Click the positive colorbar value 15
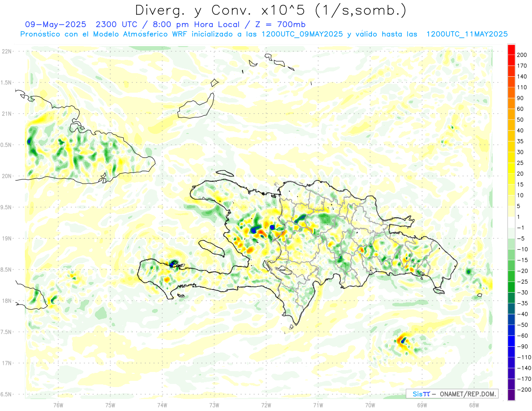Screen dimensions: 532x411 pos(521,184)
